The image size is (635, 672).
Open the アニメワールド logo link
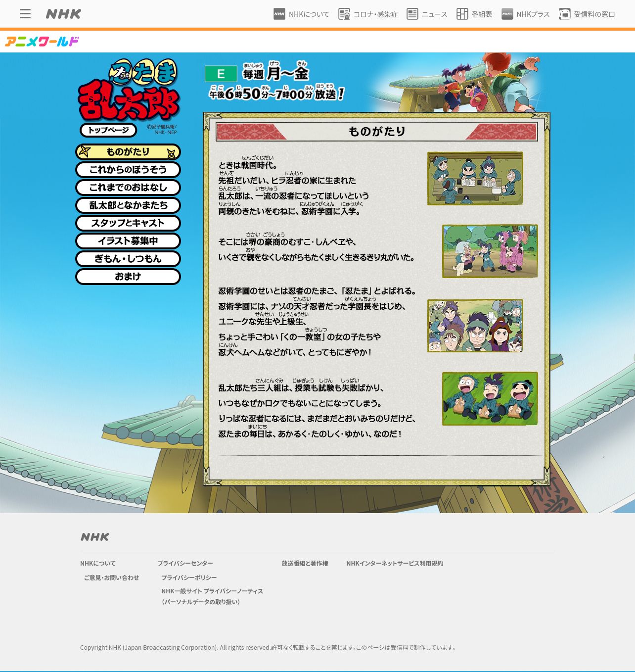click(42, 42)
